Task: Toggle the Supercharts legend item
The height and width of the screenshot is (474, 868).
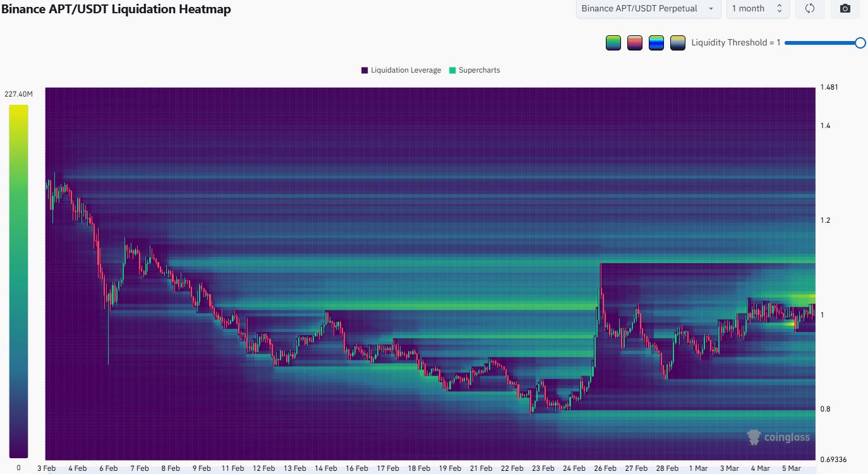Action: (474, 70)
